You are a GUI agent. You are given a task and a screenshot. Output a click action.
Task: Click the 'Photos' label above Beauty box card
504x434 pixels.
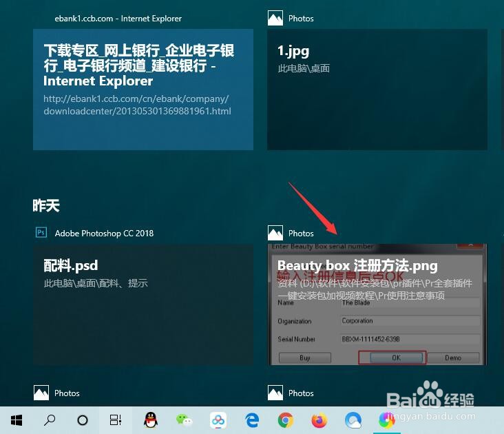pos(301,234)
